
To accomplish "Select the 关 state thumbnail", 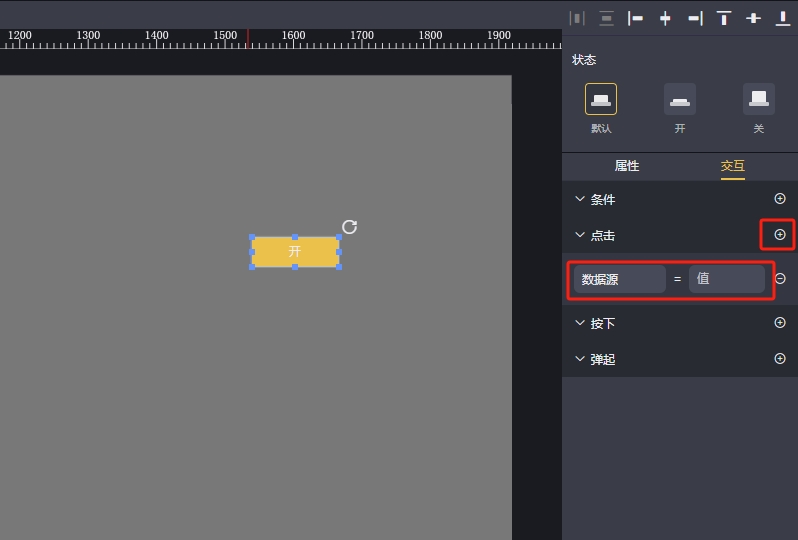I will [x=759, y=99].
